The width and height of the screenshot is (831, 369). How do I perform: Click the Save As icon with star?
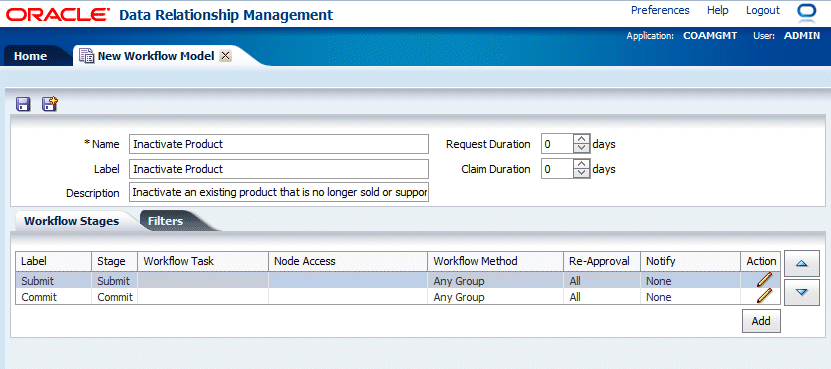tap(50, 104)
